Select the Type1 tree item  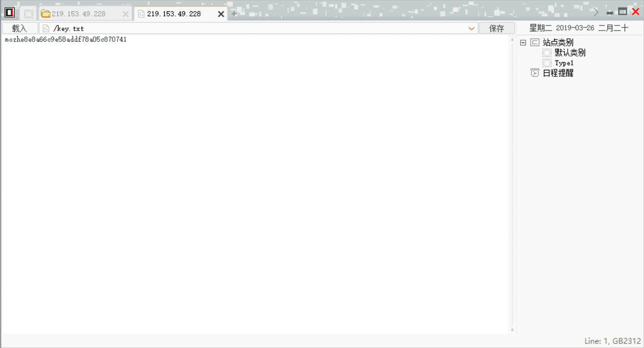pyautogui.click(x=564, y=63)
